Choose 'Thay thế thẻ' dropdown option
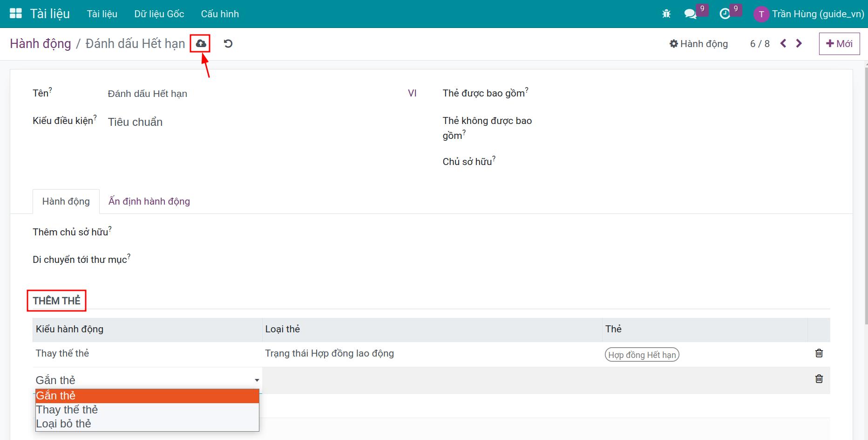Screen dimensions: 868x440 [147, 410]
